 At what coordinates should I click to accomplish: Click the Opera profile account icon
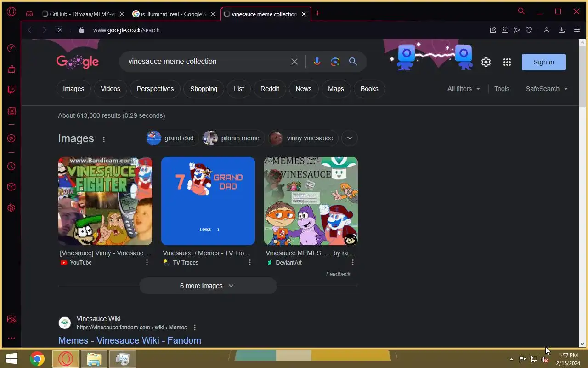(546, 30)
